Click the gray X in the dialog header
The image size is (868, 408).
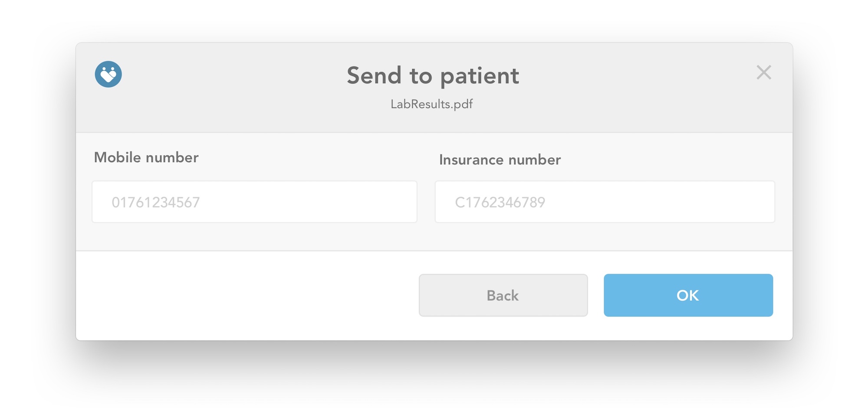(763, 72)
